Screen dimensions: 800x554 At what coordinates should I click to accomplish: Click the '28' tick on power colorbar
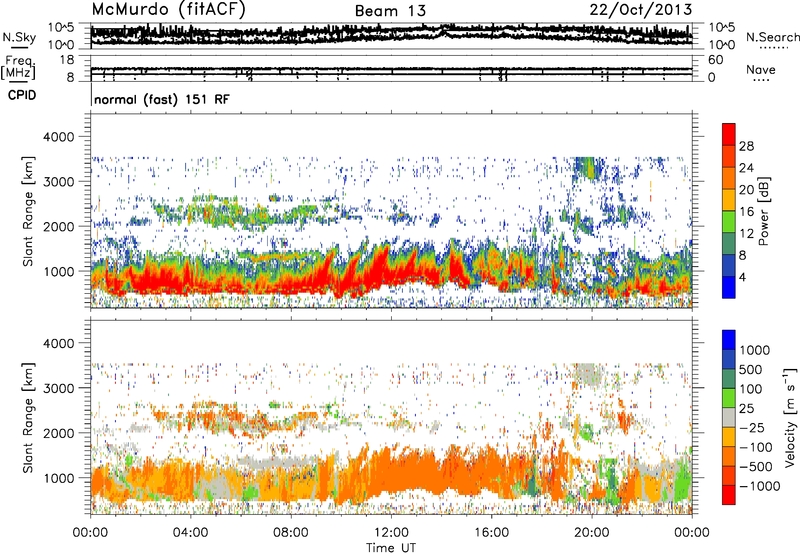click(x=746, y=146)
